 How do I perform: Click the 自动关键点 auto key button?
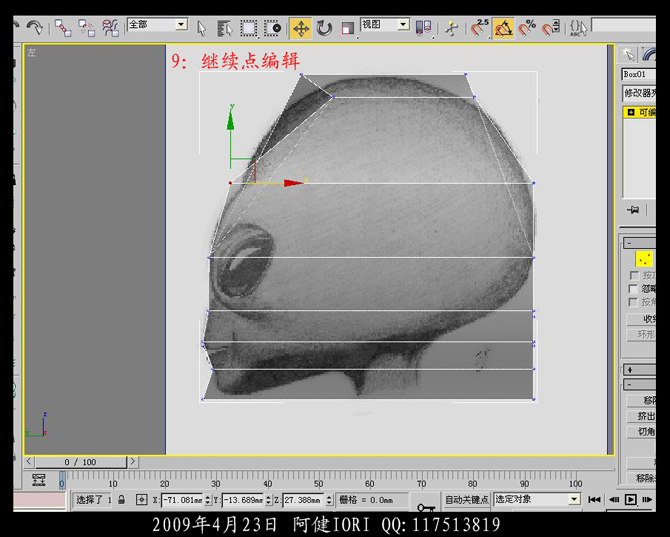click(467, 499)
